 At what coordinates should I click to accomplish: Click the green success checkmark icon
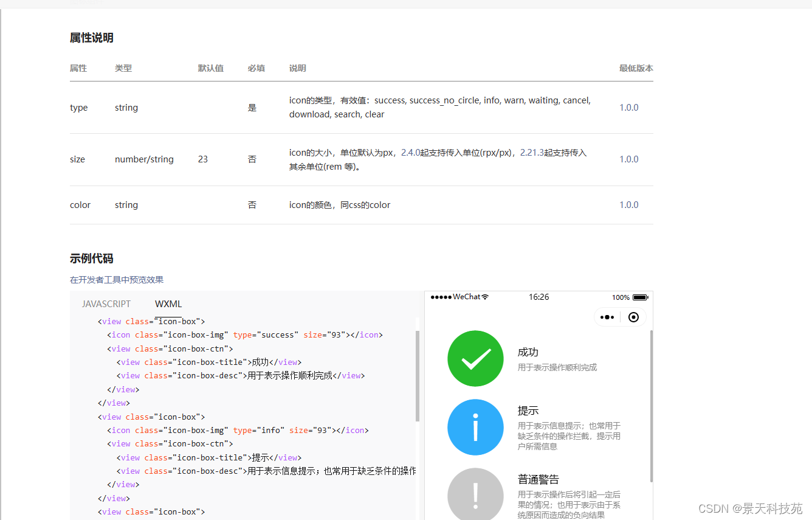click(x=475, y=359)
